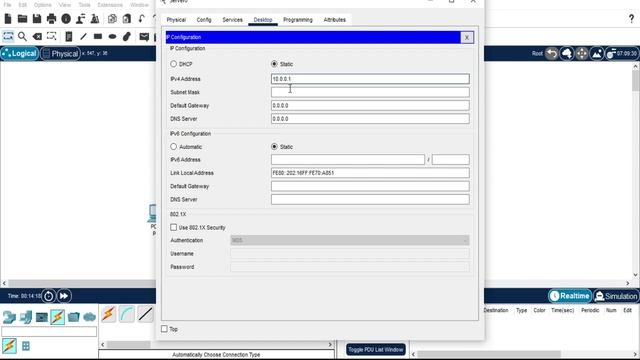This screenshot has height=360, width=640.
Task: Open the Authentication dropdown
Action: click(x=350, y=240)
